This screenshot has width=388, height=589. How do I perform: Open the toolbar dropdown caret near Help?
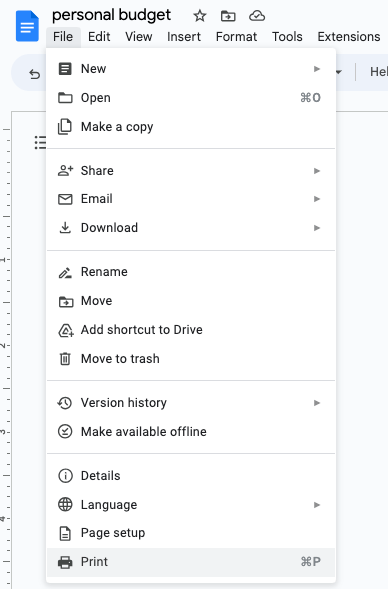[339, 72]
